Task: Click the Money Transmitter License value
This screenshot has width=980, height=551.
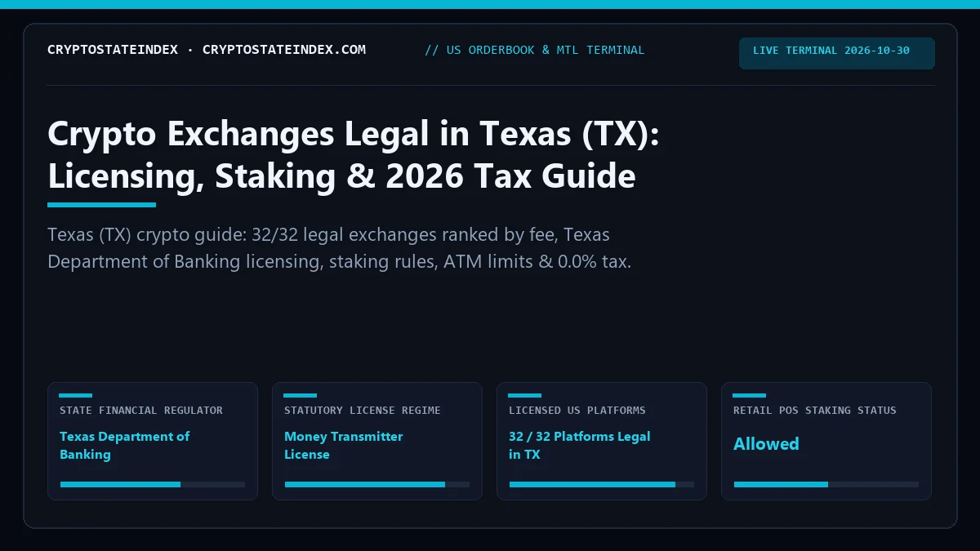Action: point(343,445)
